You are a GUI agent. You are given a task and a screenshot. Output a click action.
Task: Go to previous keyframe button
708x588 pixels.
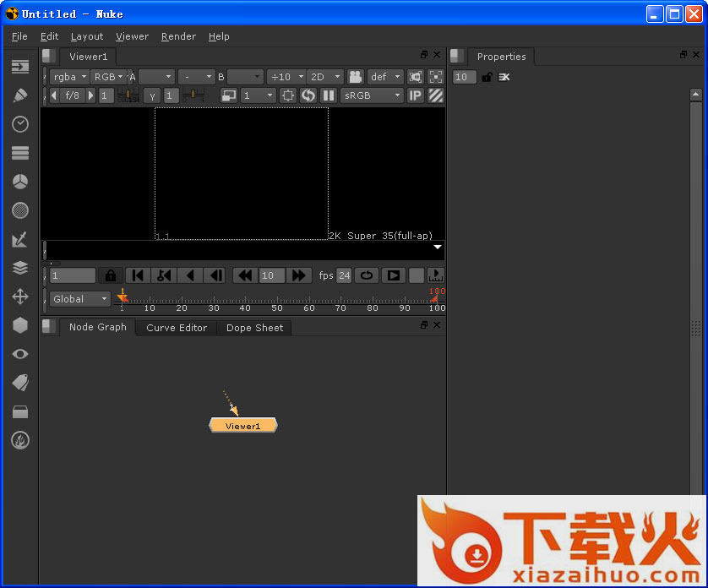pos(163,275)
